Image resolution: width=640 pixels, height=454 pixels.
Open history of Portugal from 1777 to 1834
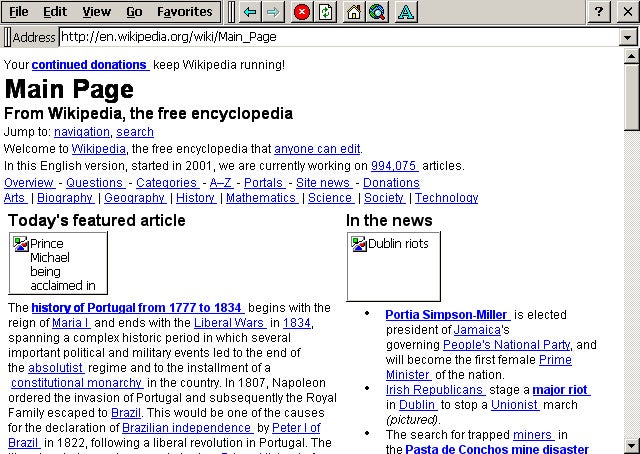[138, 307]
